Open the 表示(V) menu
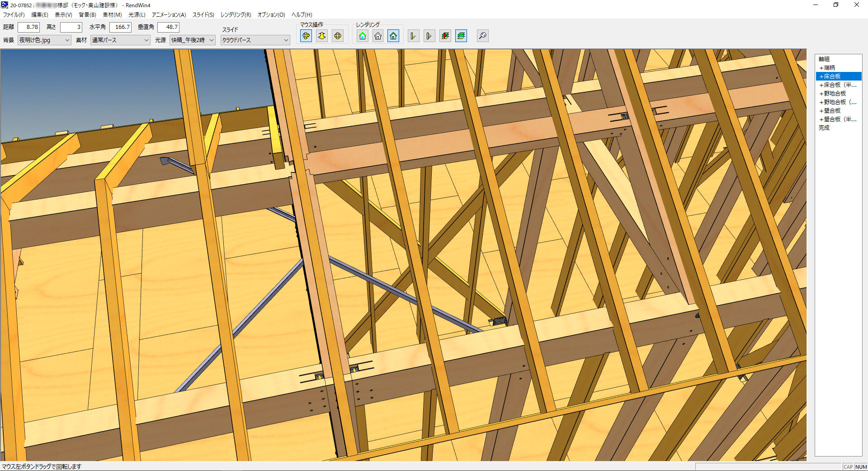The height and width of the screenshot is (471, 868). pos(63,15)
